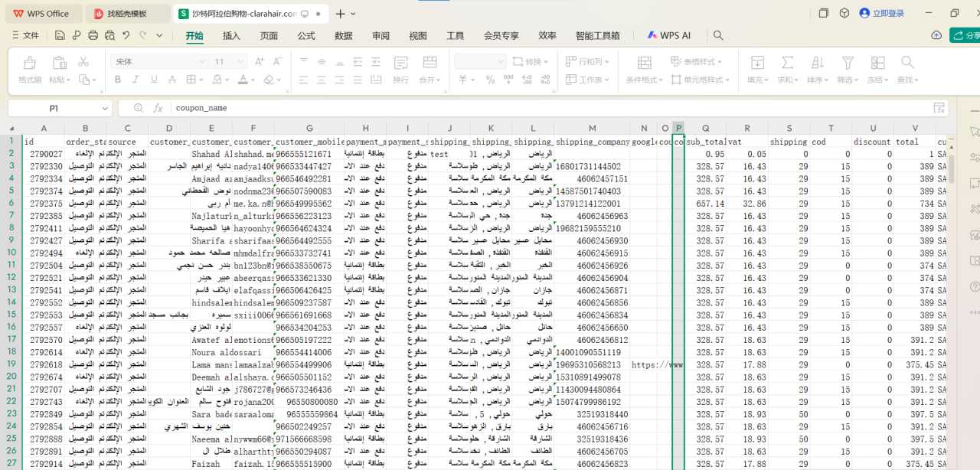The image size is (980, 470).
Task: Open the Formulas (公式) ribbon tab
Action: tap(306, 35)
